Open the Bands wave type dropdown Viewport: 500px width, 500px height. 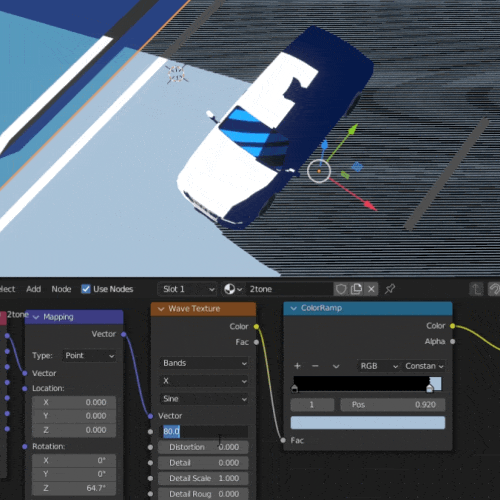(204, 363)
